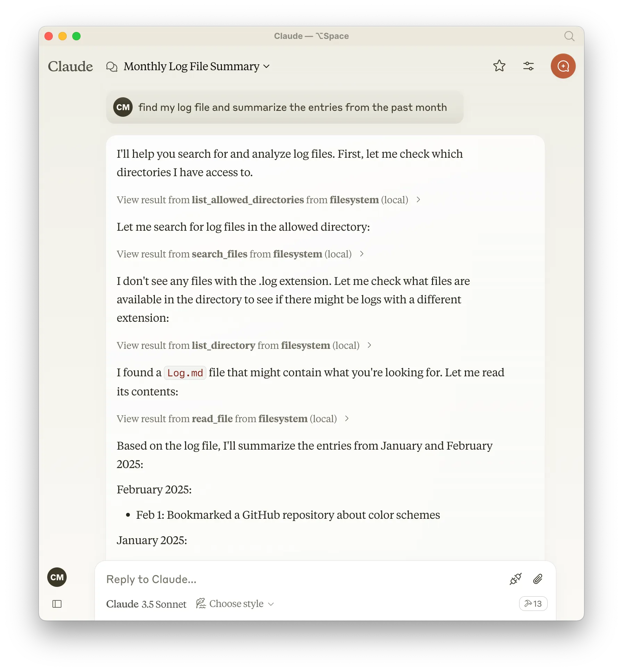
Task: Click the CM profile avatar at bottom left
Action: 57,577
